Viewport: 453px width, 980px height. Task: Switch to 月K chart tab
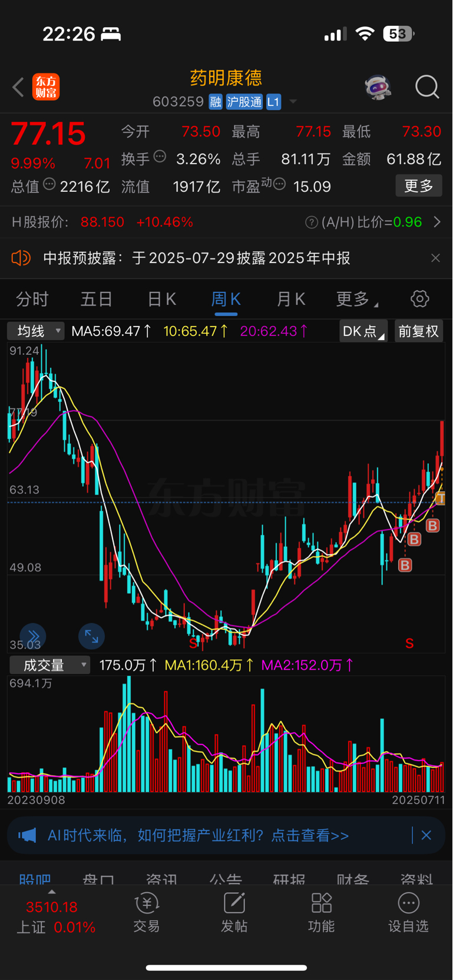[290, 299]
